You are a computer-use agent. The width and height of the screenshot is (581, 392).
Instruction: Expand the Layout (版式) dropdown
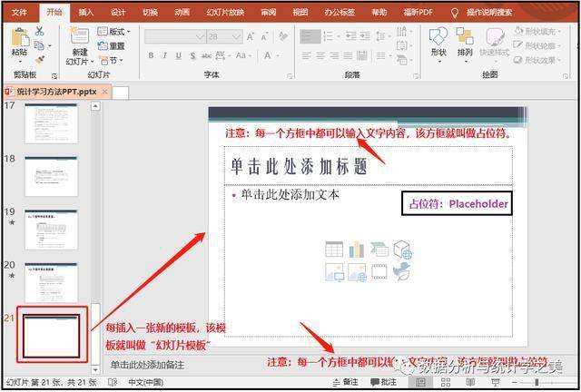(114, 32)
